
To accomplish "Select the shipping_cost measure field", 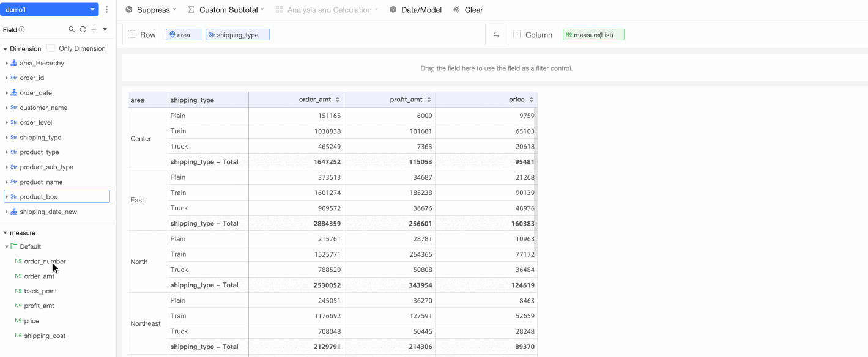I will (x=45, y=336).
